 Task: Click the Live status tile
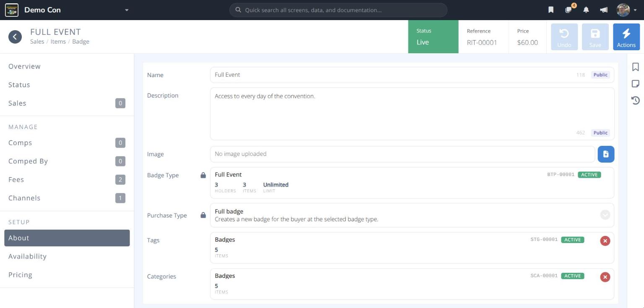[x=433, y=37]
